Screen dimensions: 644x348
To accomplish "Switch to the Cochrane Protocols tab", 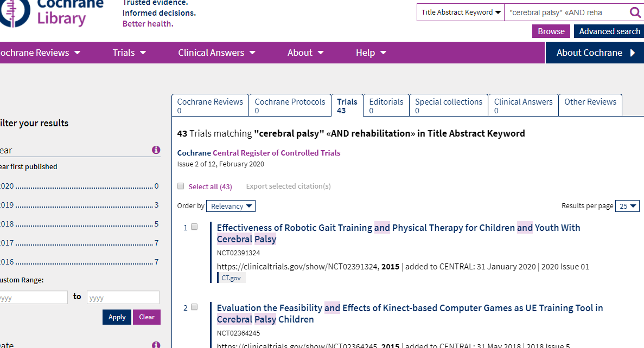I will pos(290,106).
